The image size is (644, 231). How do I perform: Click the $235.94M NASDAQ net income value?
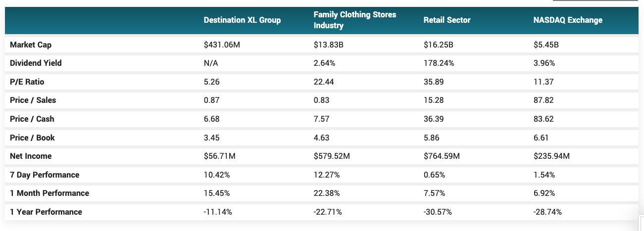click(551, 156)
